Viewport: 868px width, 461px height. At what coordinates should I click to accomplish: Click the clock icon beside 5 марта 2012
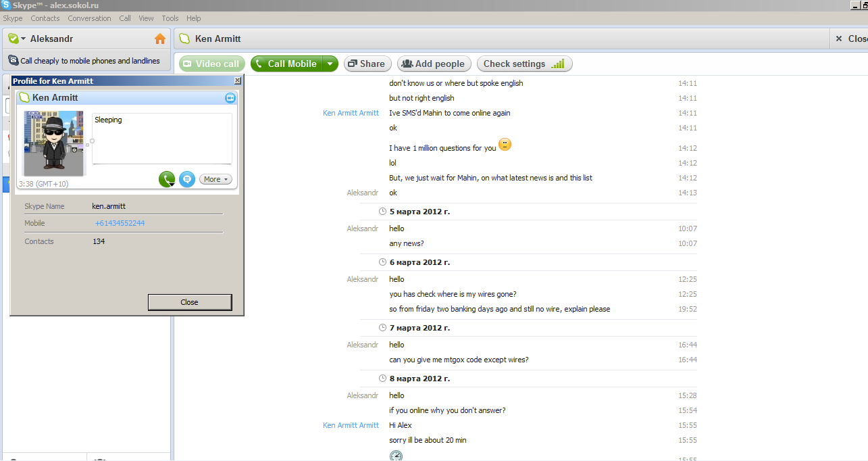point(383,212)
